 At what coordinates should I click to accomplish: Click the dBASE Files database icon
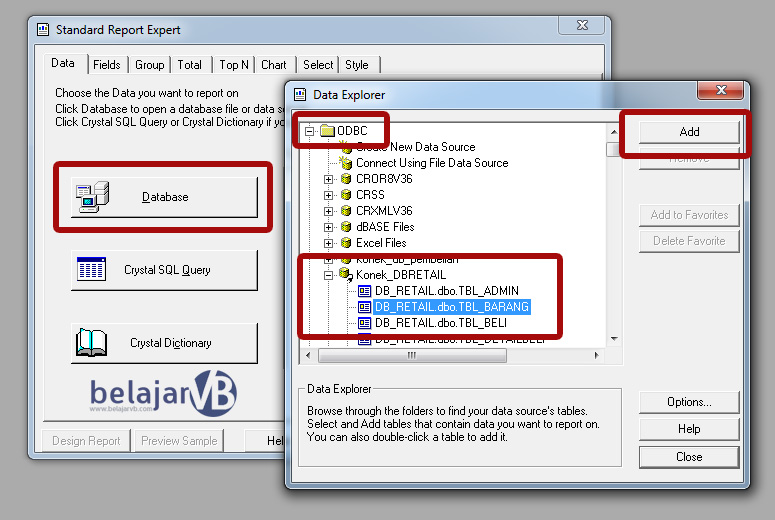(346, 227)
